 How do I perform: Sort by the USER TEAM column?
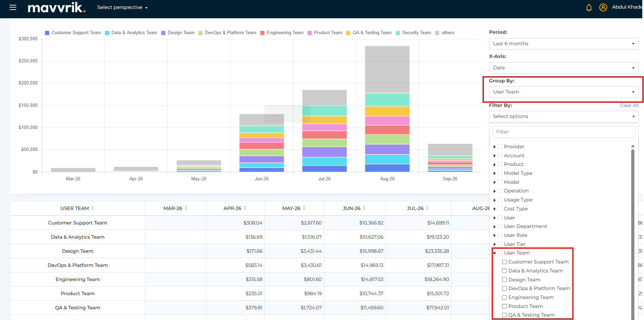(93, 208)
